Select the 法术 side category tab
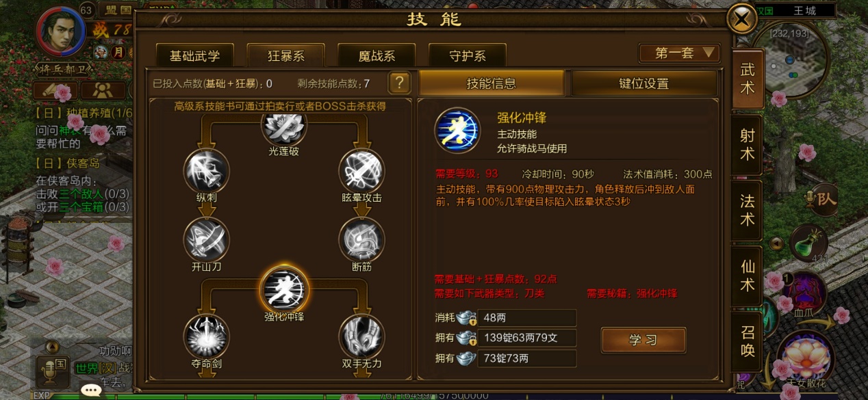The image size is (868, 400). tap(748, 210)
